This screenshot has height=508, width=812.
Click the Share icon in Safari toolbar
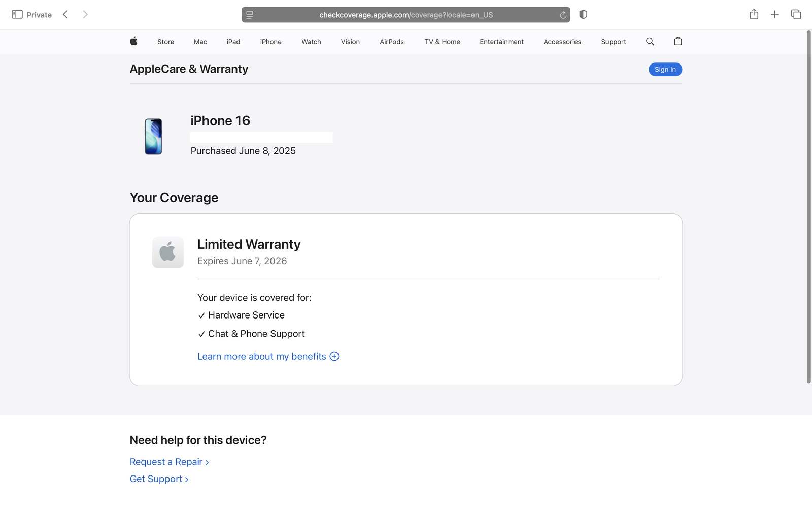coord(754,15)
